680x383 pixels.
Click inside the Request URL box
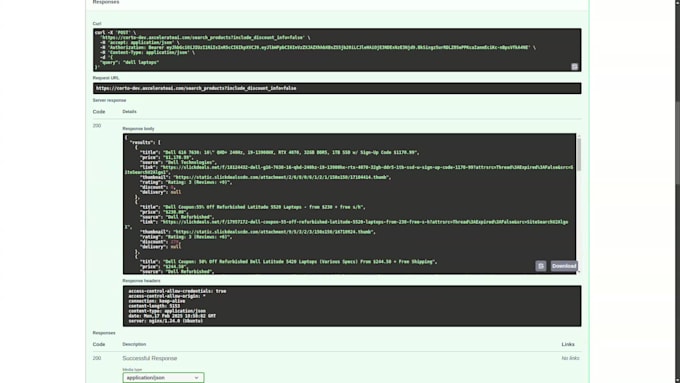[x=337, y=88]
